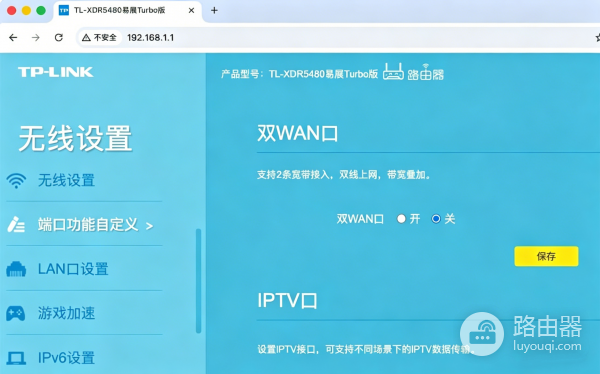The image size is (600, 374).
Task: Click the sidebar vertical scrollbar
Action: (198, 281)
